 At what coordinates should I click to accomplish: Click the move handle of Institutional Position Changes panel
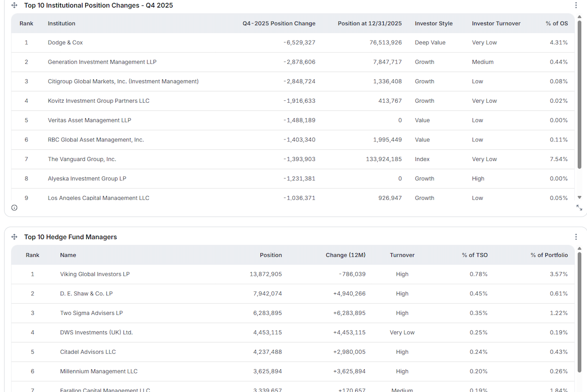point(14,5)
